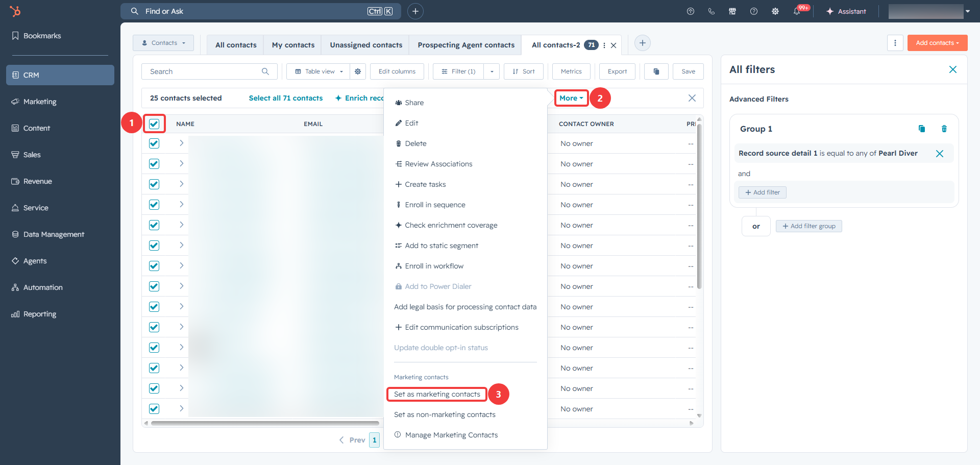Expand the arrow next to Filter (1)
This screenshot has height=465, width=980.
click(492, 71)
